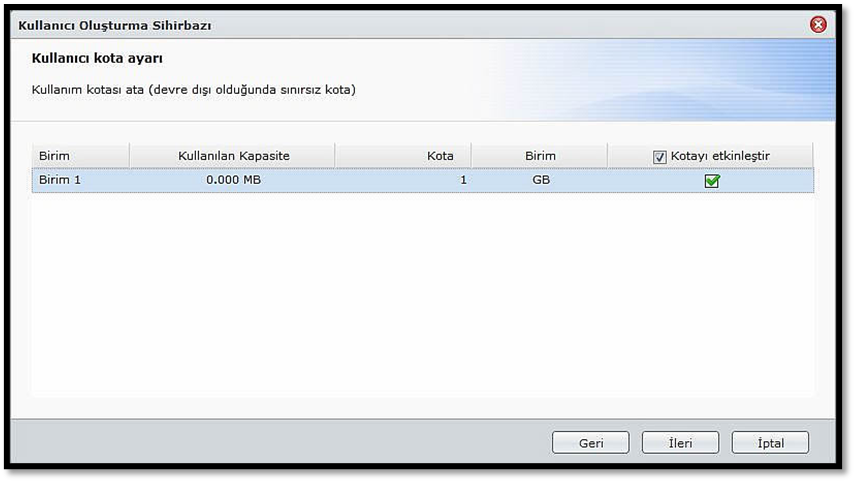Uncheck the green quota checkbox for Birim 1

click(x=712, y=181)
